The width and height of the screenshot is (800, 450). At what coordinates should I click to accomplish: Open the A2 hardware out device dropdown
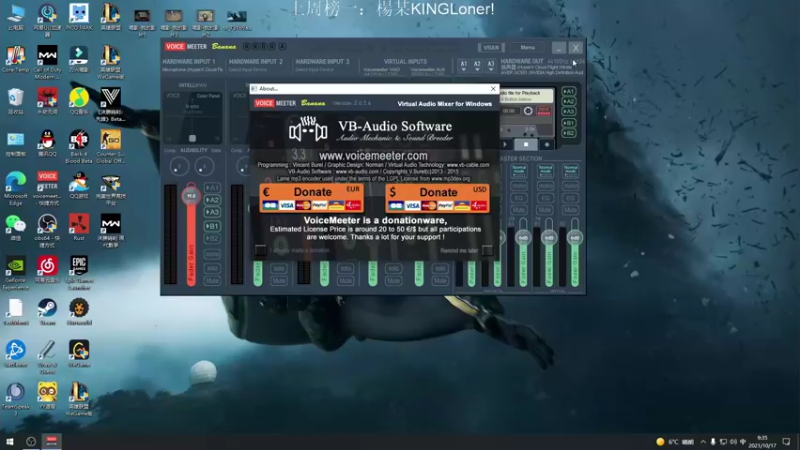pyautogui.click(x=477, y=65)
